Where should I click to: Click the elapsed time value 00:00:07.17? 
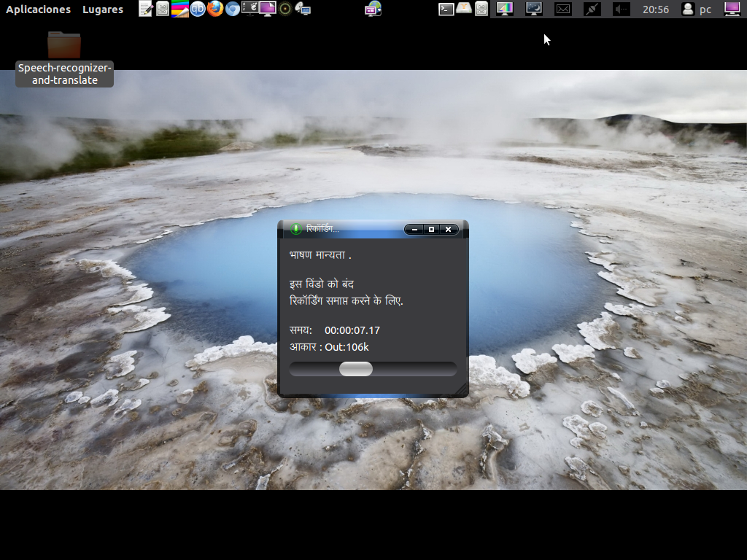pyautogui.click(x=352, y=330)
